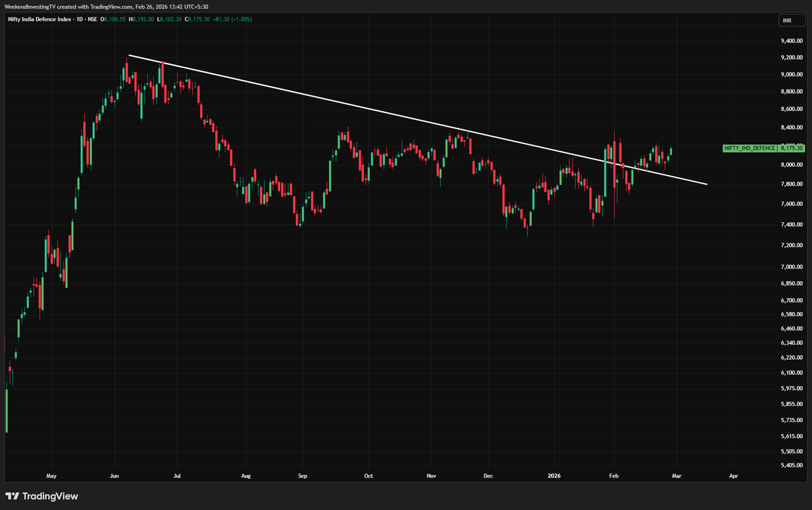Click the 5,855.00 price axis label
The width and height of the screenshot is (812, 510).
[x=792, y=404]
